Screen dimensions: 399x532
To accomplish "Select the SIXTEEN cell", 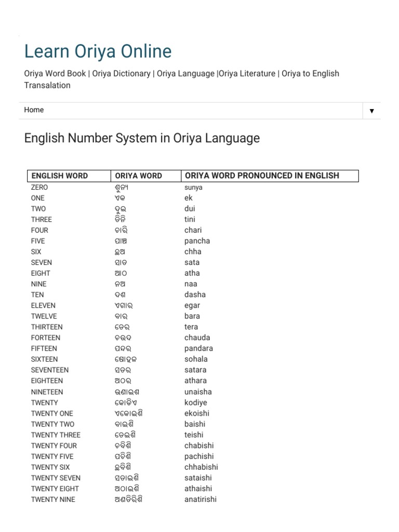I will (x=45, y=360).
